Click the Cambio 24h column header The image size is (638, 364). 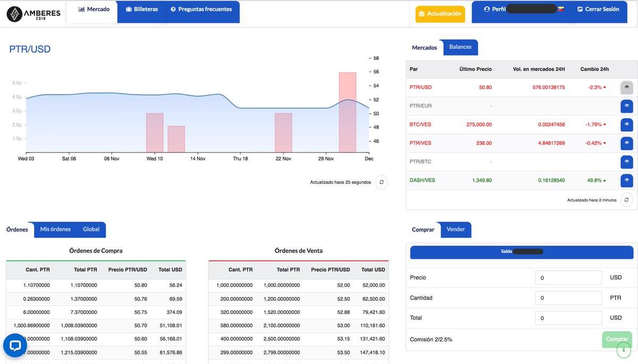pyautogui.click(x=594, y=69)
